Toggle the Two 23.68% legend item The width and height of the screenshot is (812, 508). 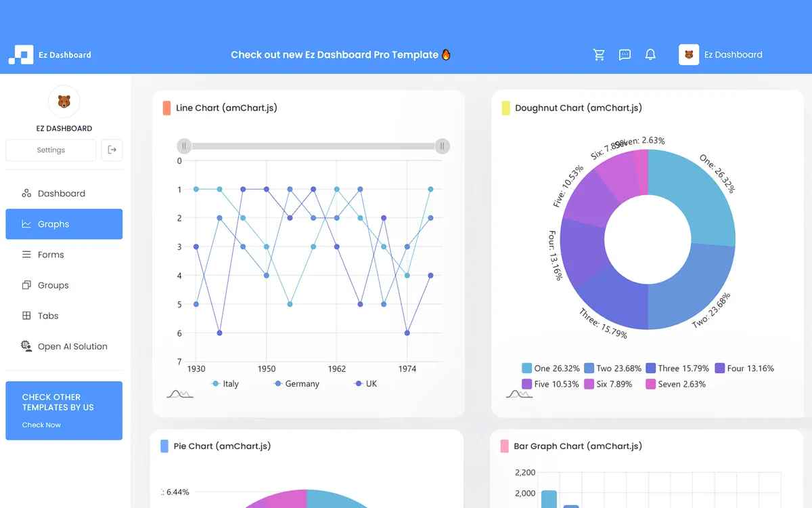pos(612,368)
